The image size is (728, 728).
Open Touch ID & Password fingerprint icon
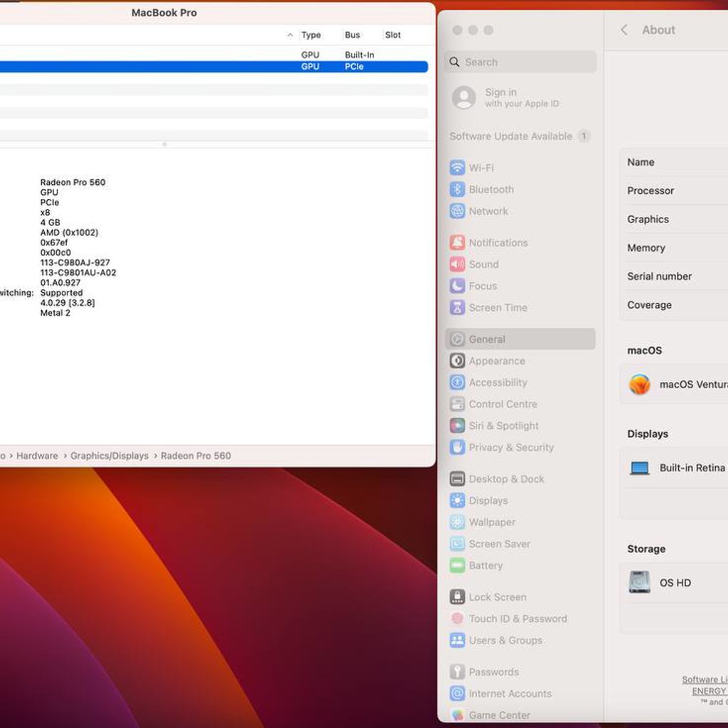(x=457, y=619)
